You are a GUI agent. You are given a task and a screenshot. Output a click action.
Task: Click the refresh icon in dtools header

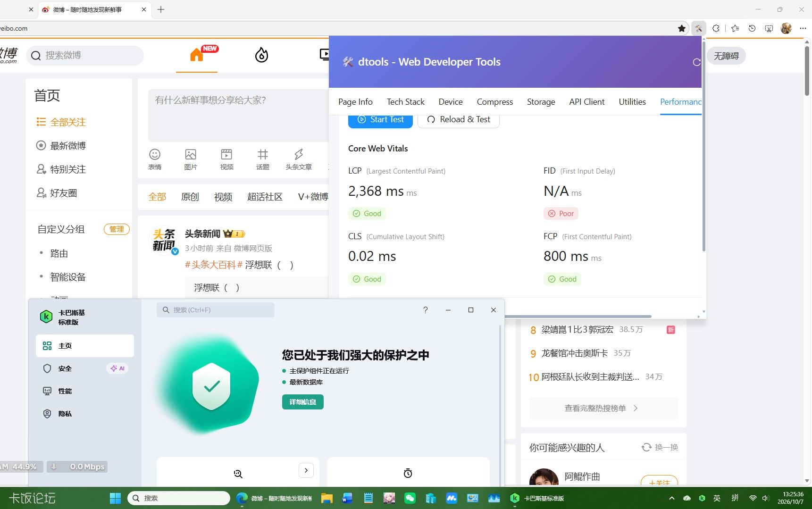[x=696, y=62]
